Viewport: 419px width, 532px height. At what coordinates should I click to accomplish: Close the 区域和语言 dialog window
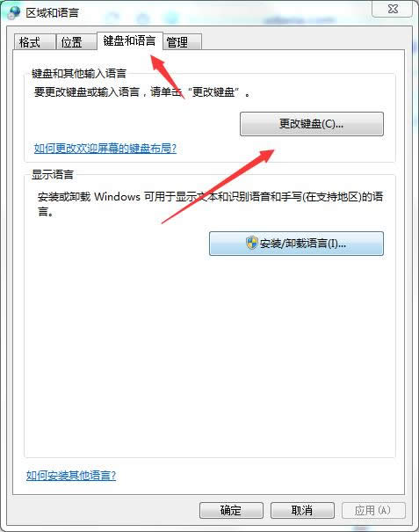[x=393, y=9]
